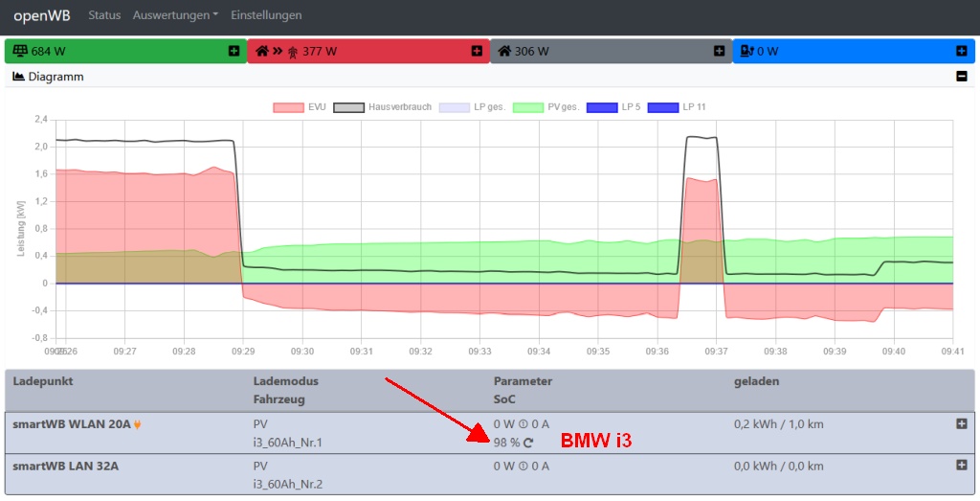Click the power pylon icon beside 377 W

pyautogui.click(x=292, y=51)
